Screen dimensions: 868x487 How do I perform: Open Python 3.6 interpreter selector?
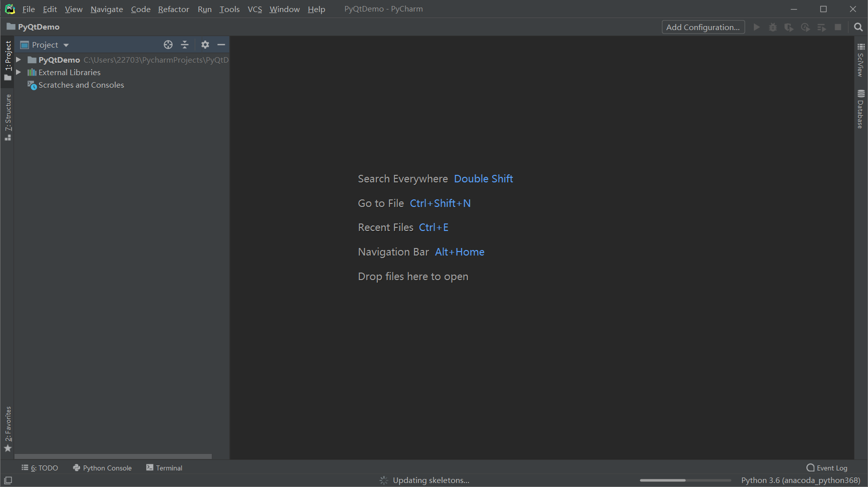(800, 480)
